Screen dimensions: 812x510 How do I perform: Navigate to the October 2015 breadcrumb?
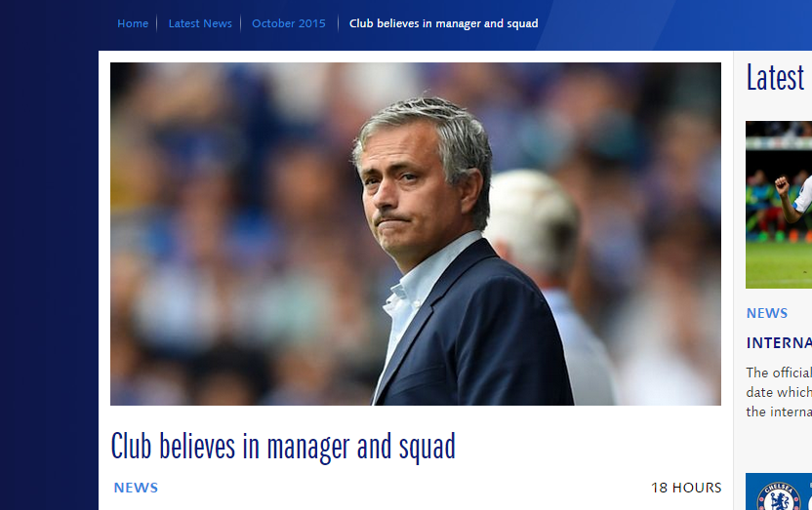pos(289,23)
